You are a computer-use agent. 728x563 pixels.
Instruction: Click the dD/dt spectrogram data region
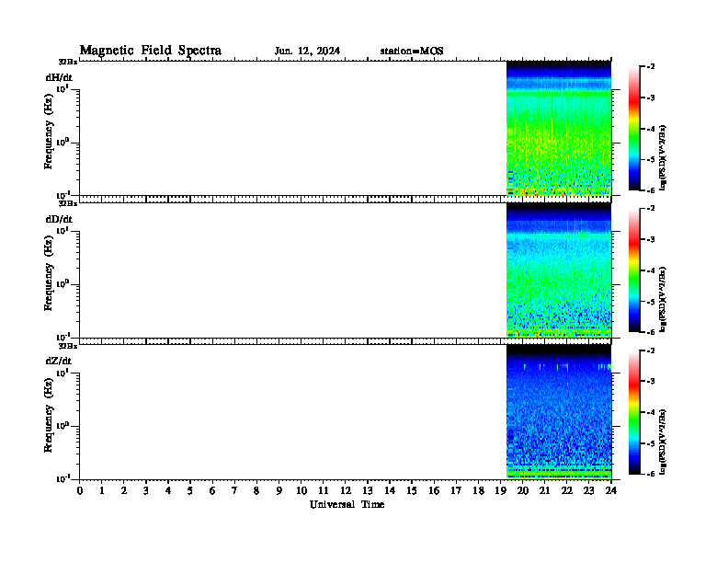559,270
